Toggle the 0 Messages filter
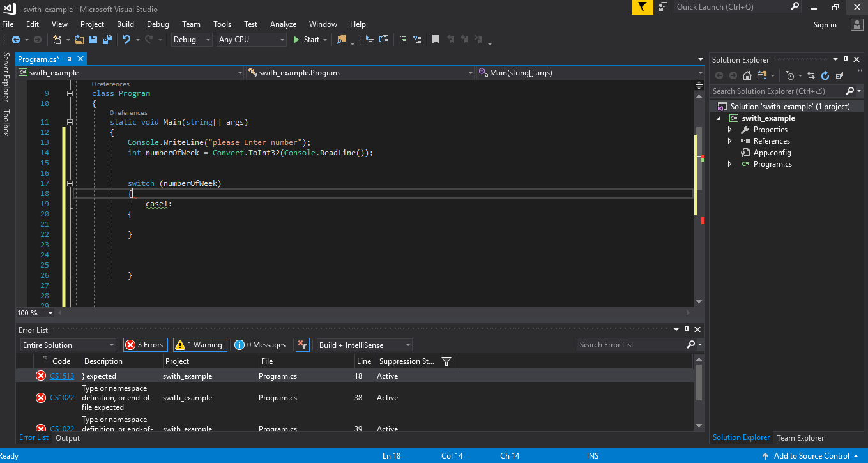Viewport: 868px width, 463px height. pyautogui.click(x=261, y=345)
